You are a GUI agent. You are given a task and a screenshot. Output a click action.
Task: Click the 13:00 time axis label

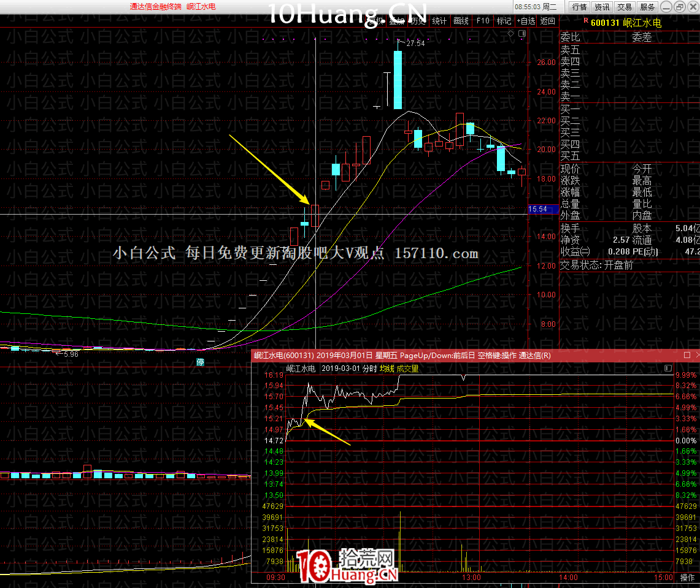point(471,578)
